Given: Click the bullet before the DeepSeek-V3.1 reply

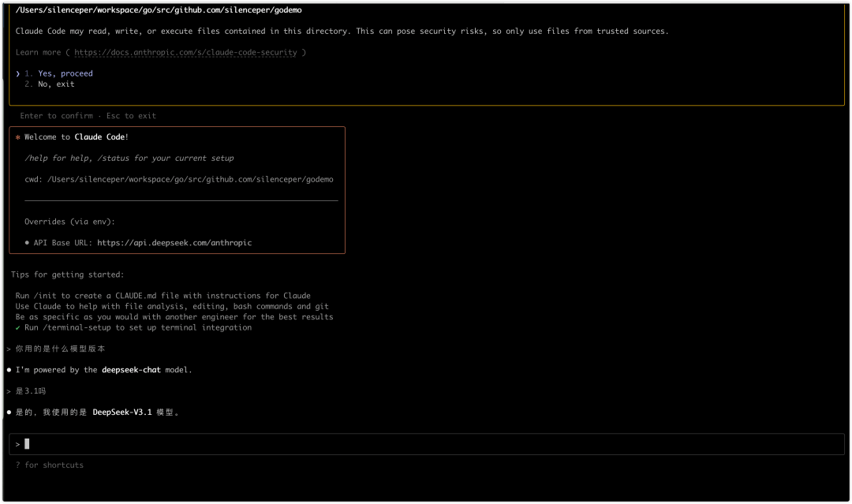Looking at the screenshot, I should (x=9, y=413).
